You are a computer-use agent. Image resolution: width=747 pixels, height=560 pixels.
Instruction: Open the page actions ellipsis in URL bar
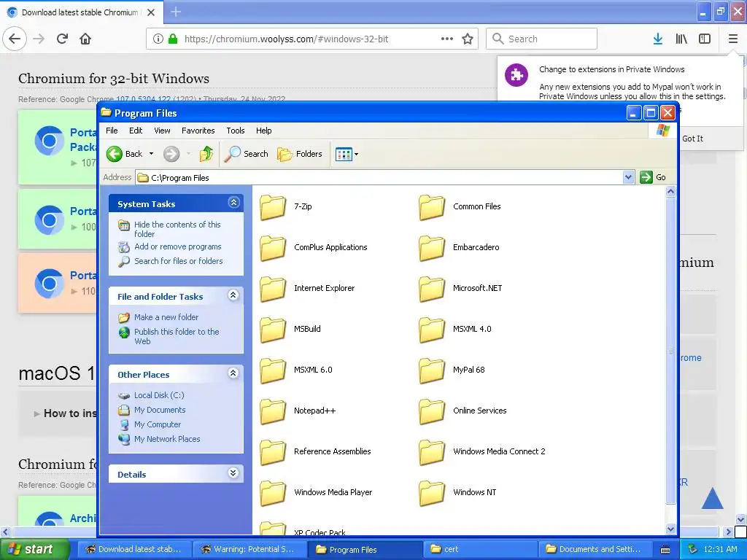(x=447, y=39)
